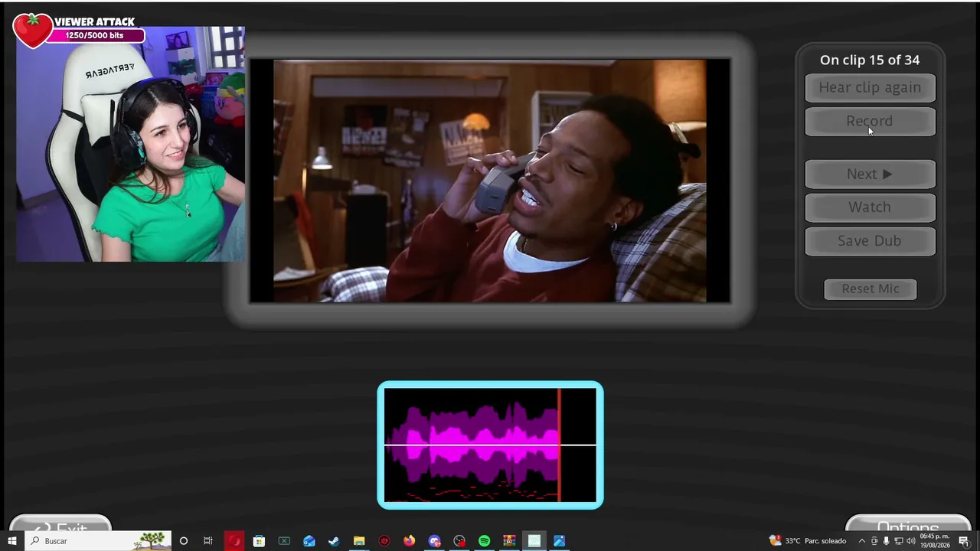Open the volume control in tray
This screenshot has width=980, height=551.
pos(911,541)
